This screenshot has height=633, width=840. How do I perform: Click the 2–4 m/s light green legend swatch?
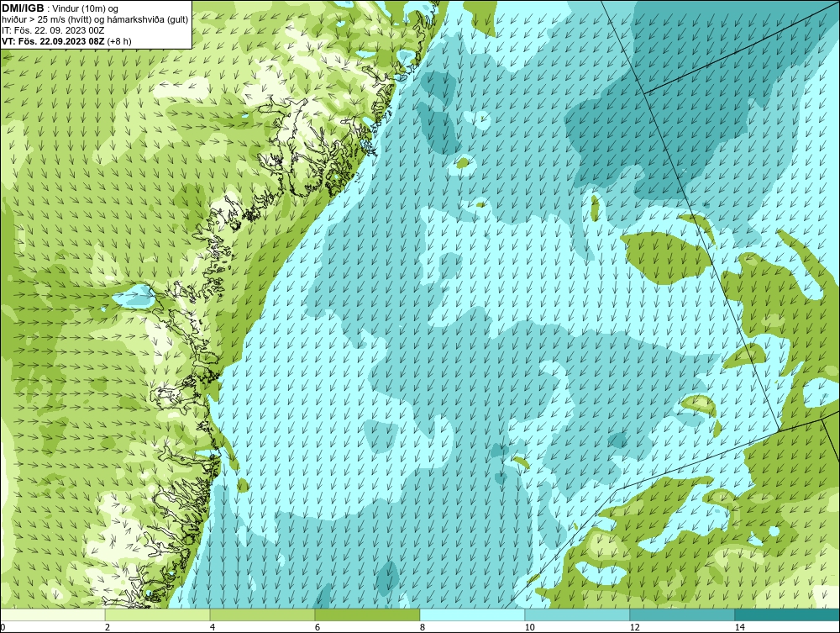coord(158,615)
